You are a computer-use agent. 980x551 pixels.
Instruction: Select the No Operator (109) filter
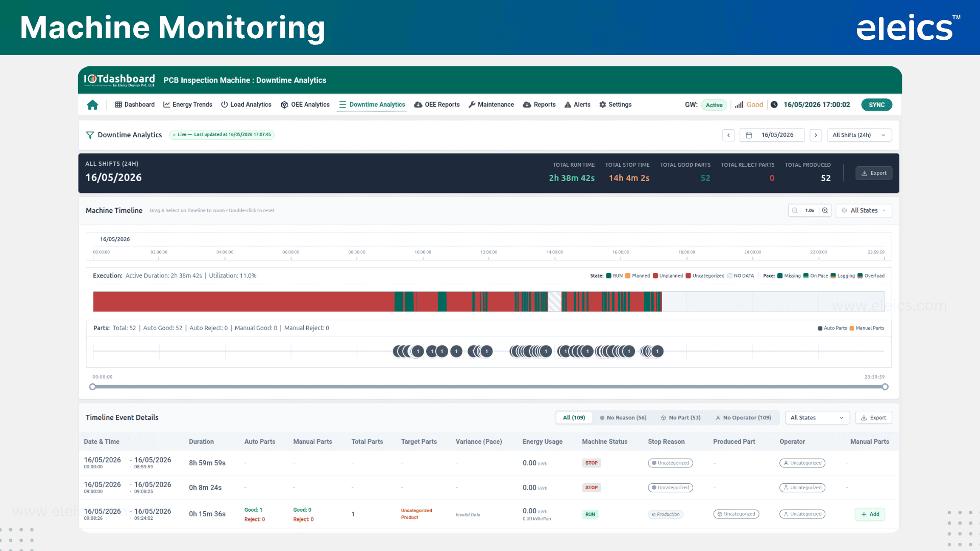(x=743, y=418)
